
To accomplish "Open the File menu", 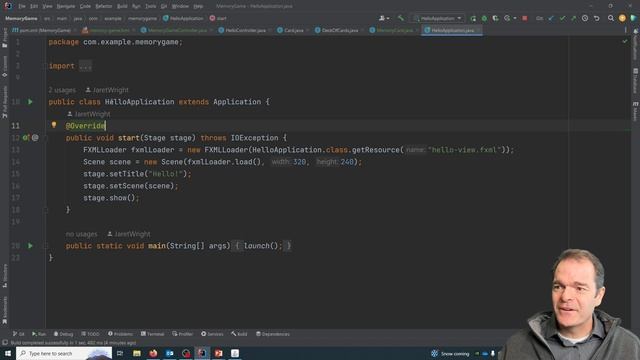I will tap(22, 6).
